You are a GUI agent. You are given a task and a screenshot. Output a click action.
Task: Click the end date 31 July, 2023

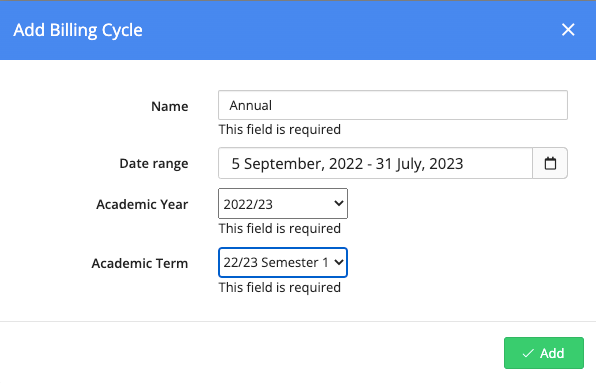click(419, 164)
